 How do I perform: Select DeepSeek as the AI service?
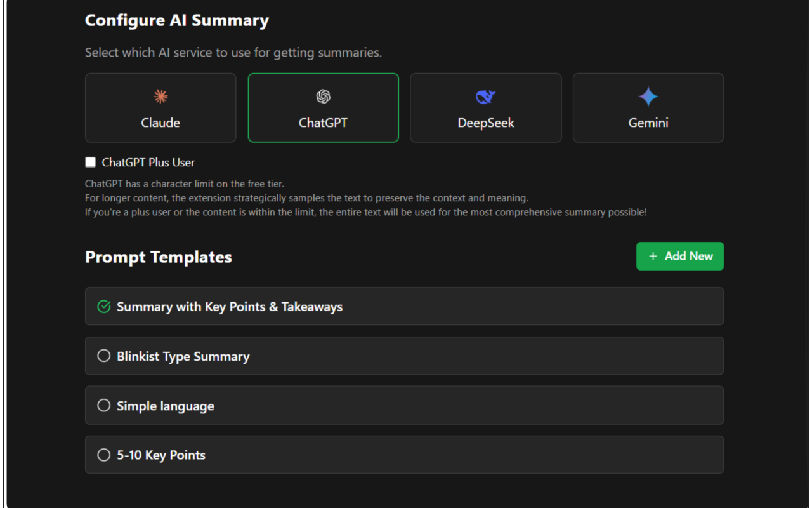pos(485,107)
